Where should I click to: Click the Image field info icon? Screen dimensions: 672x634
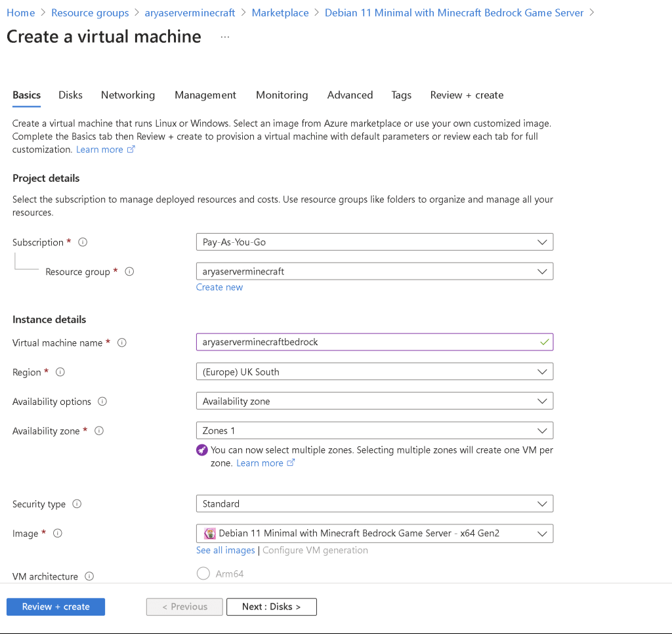coord(58,533)
